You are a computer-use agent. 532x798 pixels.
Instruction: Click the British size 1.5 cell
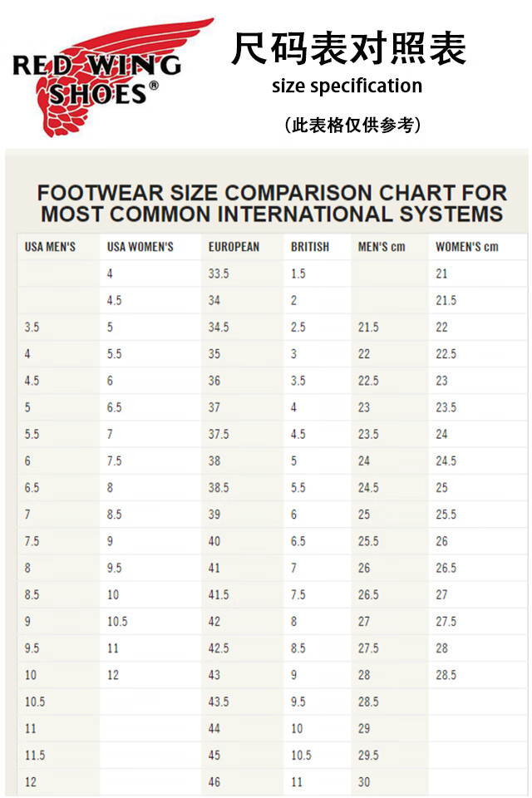click(298, 273)
